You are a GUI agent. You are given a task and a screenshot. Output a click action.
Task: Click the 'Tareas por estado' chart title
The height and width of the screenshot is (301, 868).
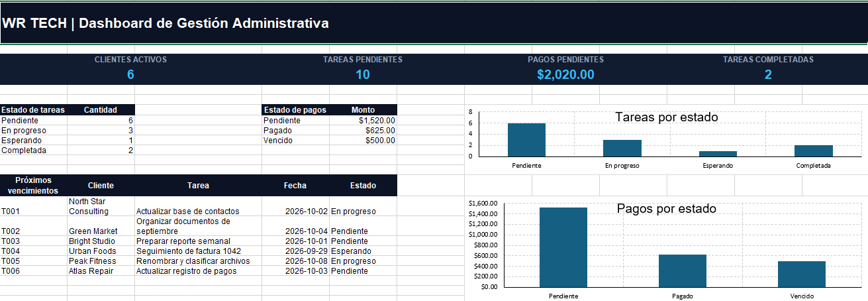(667, 117)
